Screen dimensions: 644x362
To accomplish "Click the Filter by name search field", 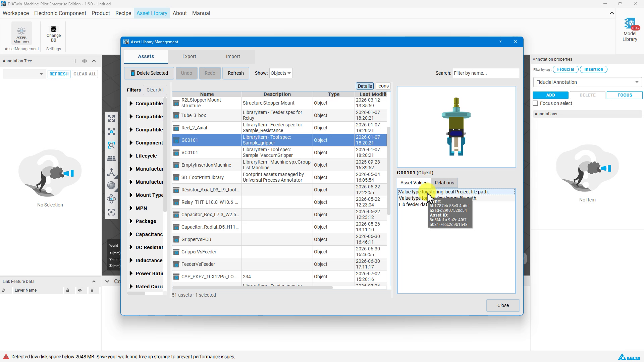I will (x=486, y=73).
